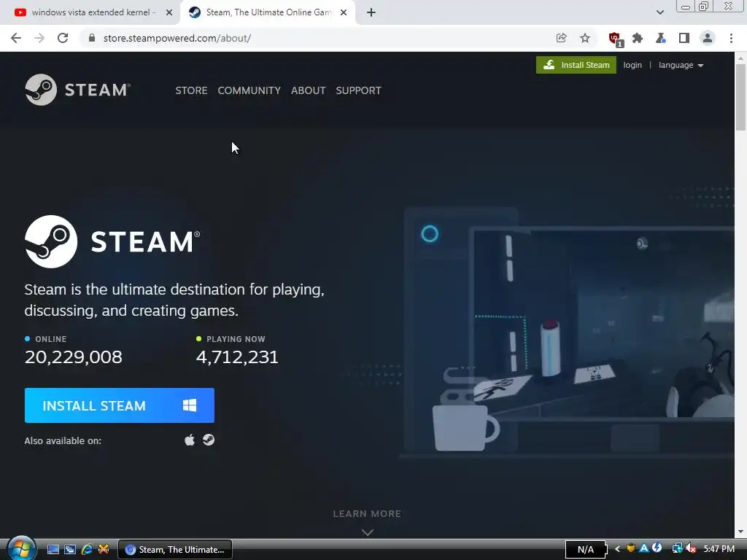747x560 pixels.
Task: Click the fourth quick launch icon with the X
Action: (104, 550)
